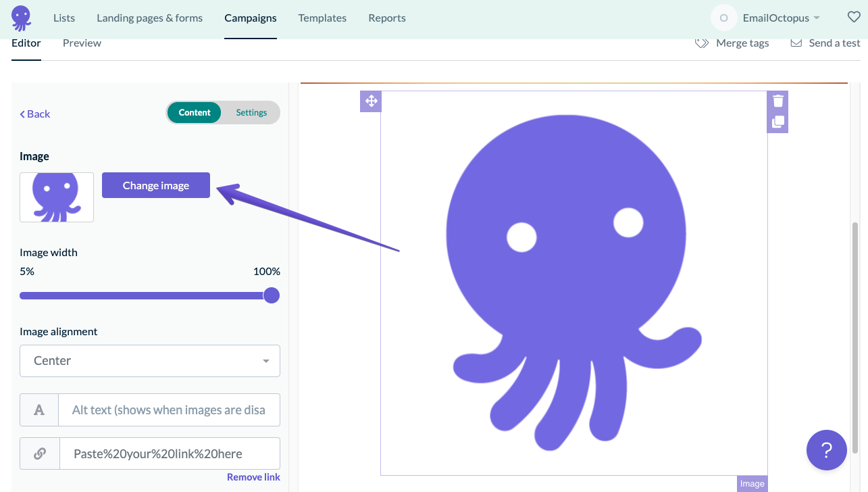Click the page vertical scrollbar
This screenshot has width=868, height=492.
coord(855,338)
